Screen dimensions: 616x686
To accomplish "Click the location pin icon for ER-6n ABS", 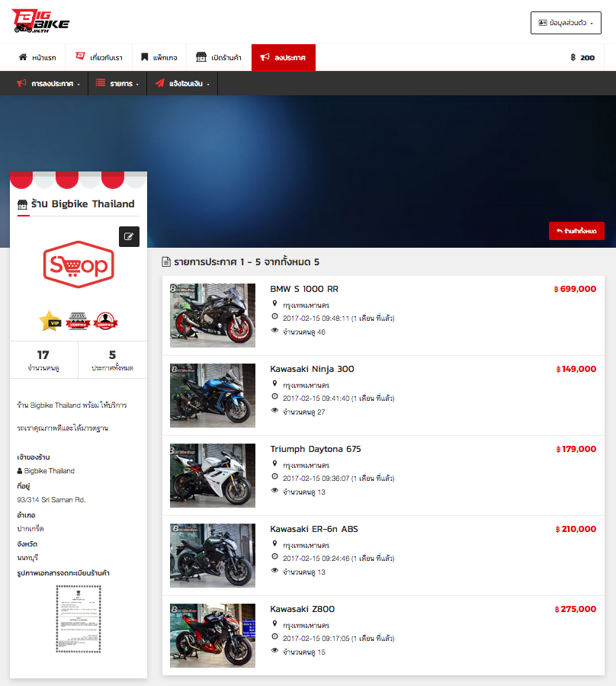I will point(274,543).
